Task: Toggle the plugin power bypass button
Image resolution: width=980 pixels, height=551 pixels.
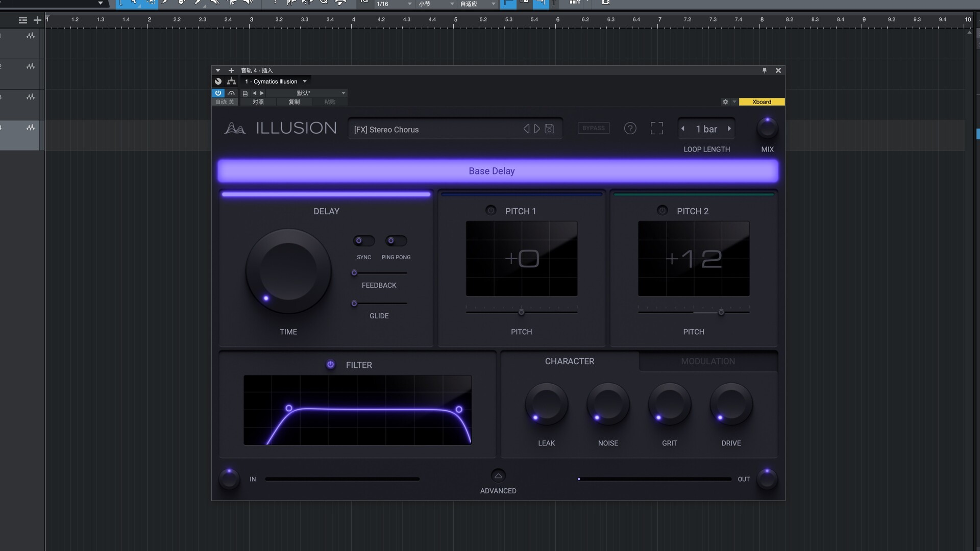Action: point(218,93)
